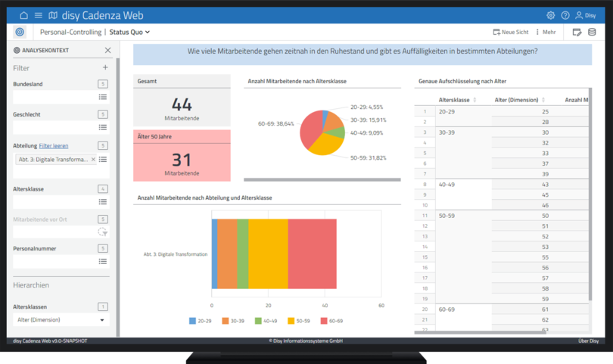The image size is (613, 364).
Task: Toggle the analysis context target icon
Action: pos(20,32)
